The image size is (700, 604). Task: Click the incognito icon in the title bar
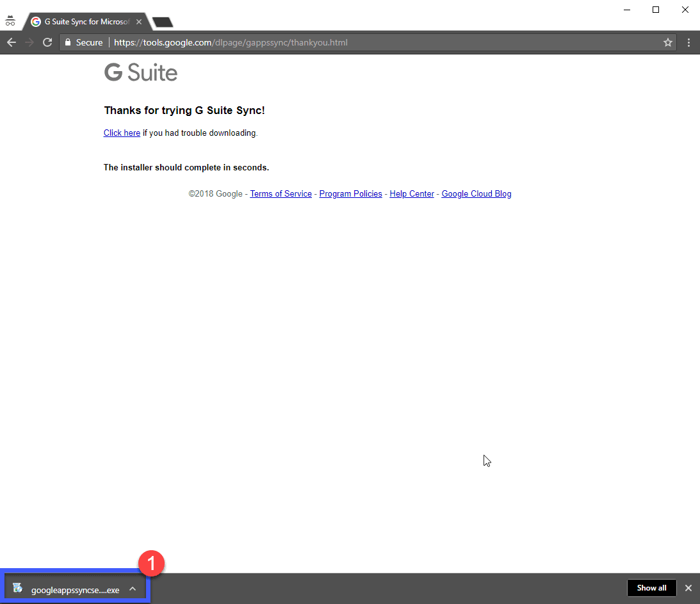click(10, 20)
